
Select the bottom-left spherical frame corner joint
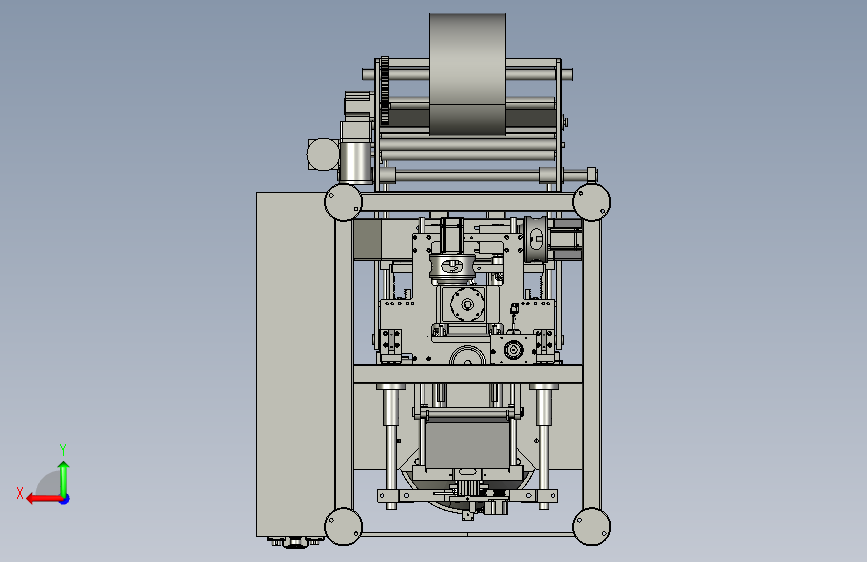coord(343,526)
